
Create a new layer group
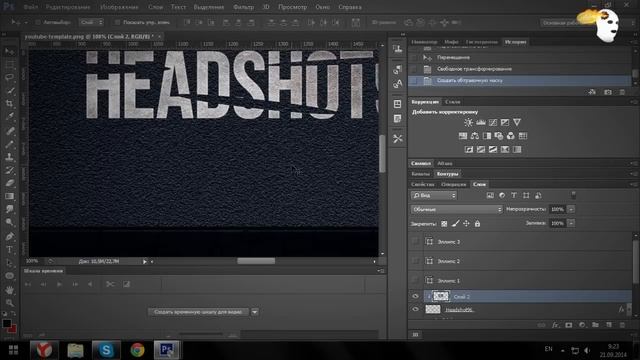[x=595, y=325]
